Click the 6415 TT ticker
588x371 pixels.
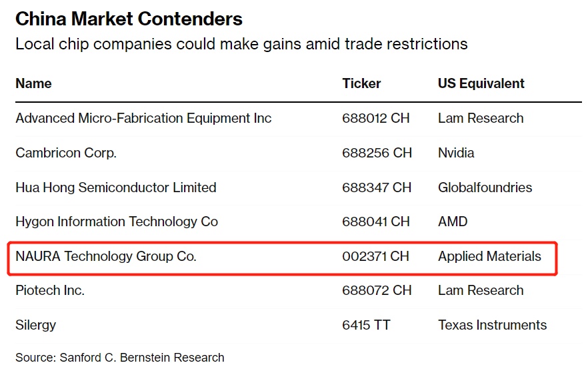click(366, 325)
